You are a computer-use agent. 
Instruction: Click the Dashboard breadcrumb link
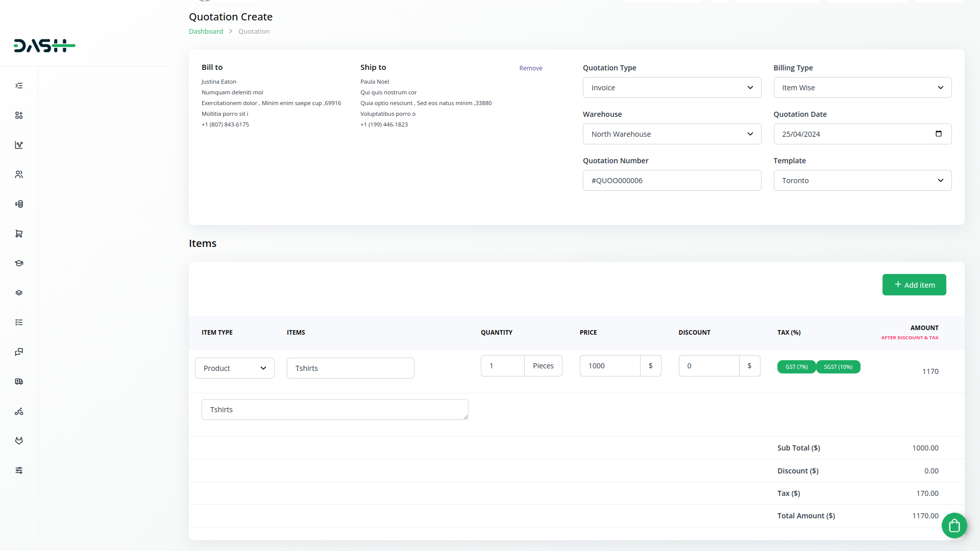click(x=206, y=31)
